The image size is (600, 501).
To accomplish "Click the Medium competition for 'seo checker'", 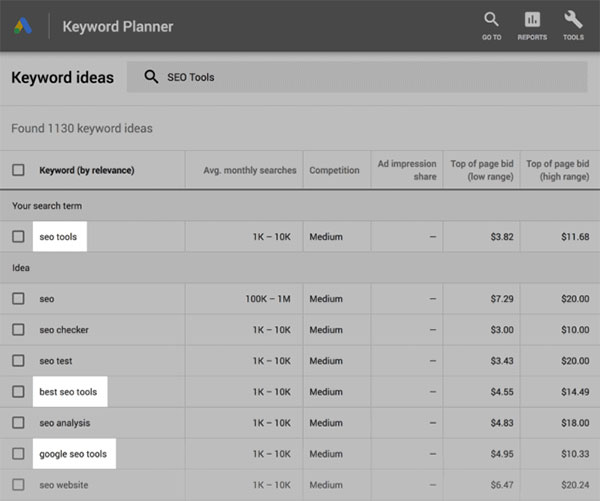I will tap(326, 330).
